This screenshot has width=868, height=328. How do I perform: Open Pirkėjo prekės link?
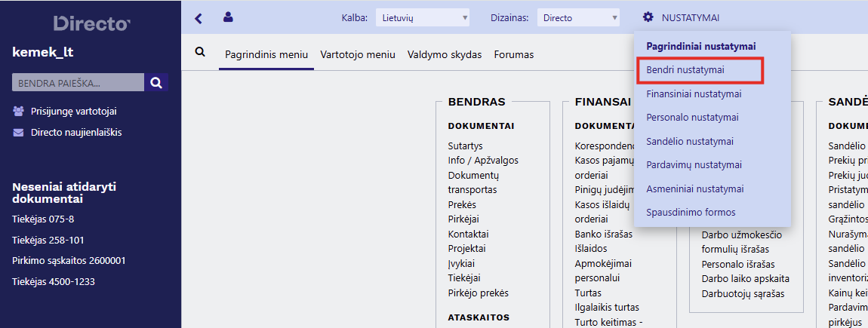[x=479, y=293]
